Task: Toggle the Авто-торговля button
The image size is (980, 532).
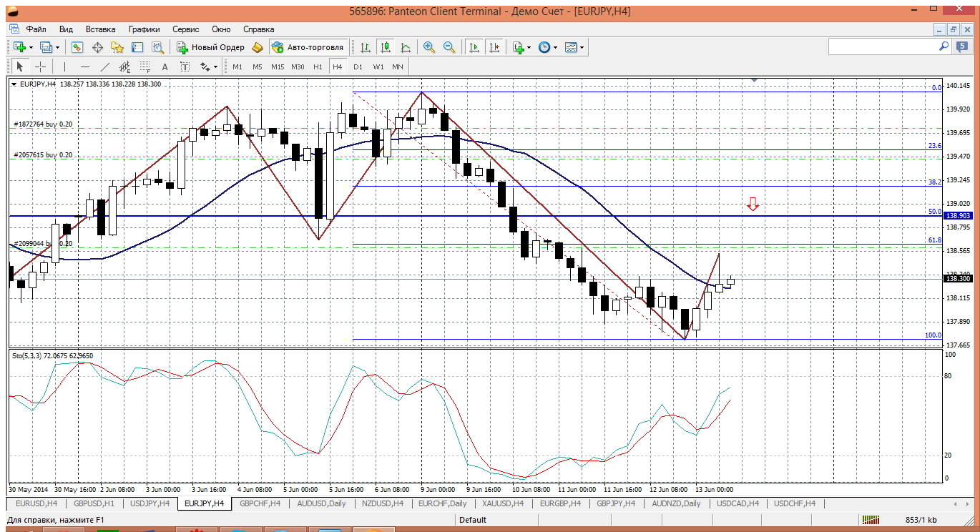Action: (x=307, y=47)
